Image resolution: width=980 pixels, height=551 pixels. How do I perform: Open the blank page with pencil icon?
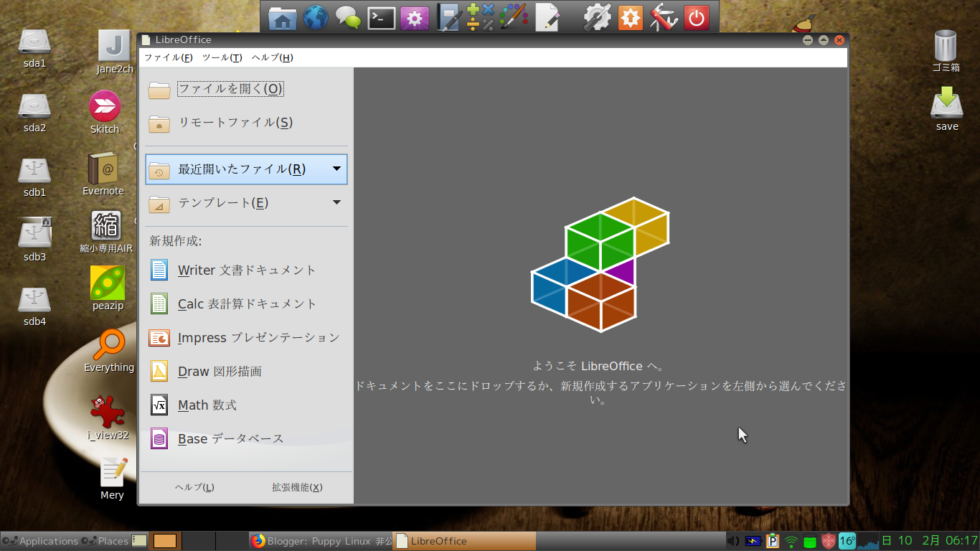pos(547,17)
